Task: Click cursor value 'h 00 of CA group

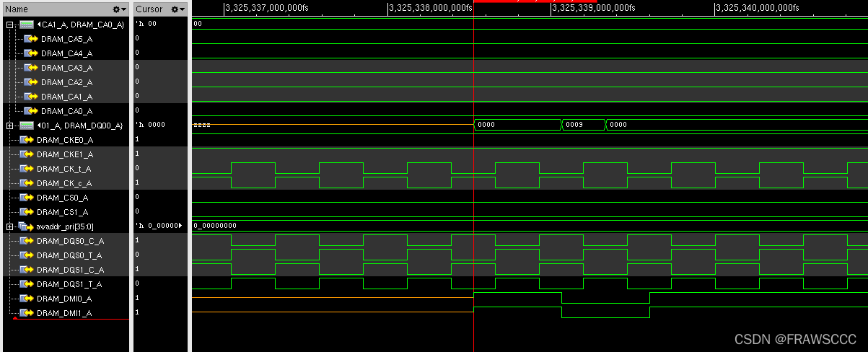Action: pos(145,25)
